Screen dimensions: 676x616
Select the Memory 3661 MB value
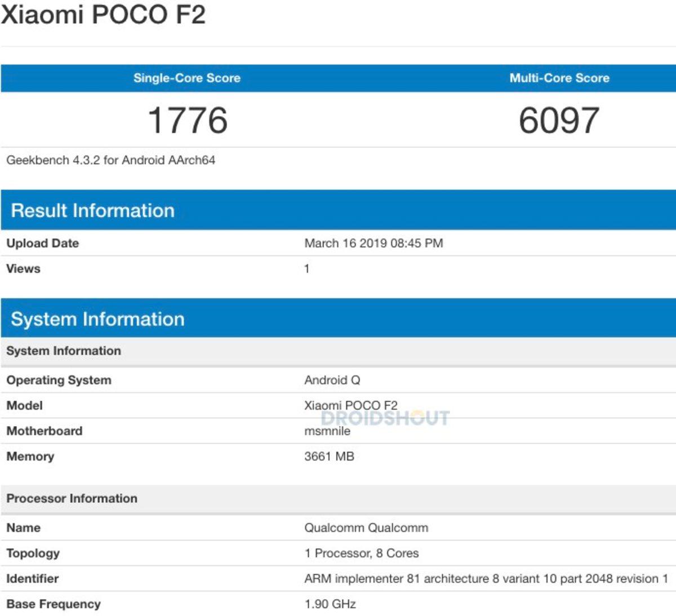pyautogui.click(x=328, y=456)
